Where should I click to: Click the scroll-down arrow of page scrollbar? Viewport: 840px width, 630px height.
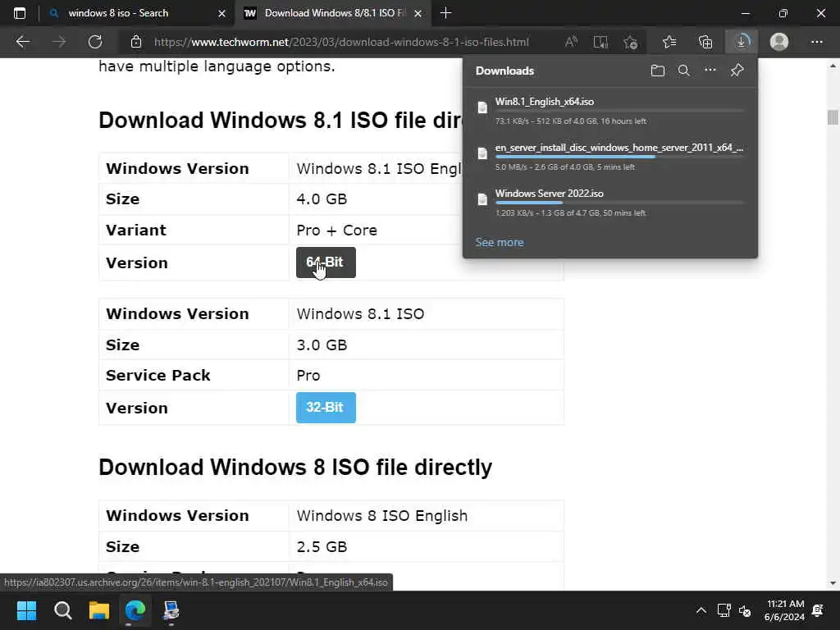[833, 583]
